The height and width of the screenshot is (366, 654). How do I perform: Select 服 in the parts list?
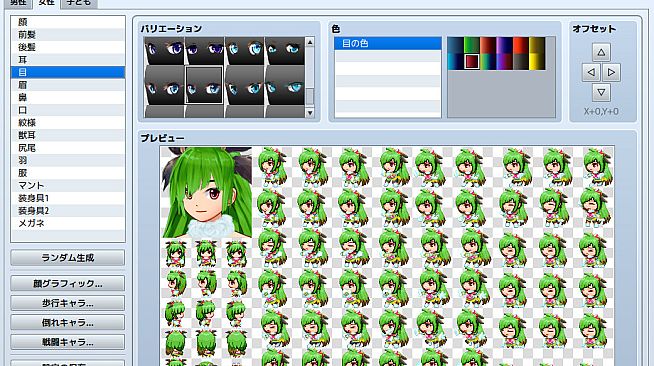click(68, 173)
